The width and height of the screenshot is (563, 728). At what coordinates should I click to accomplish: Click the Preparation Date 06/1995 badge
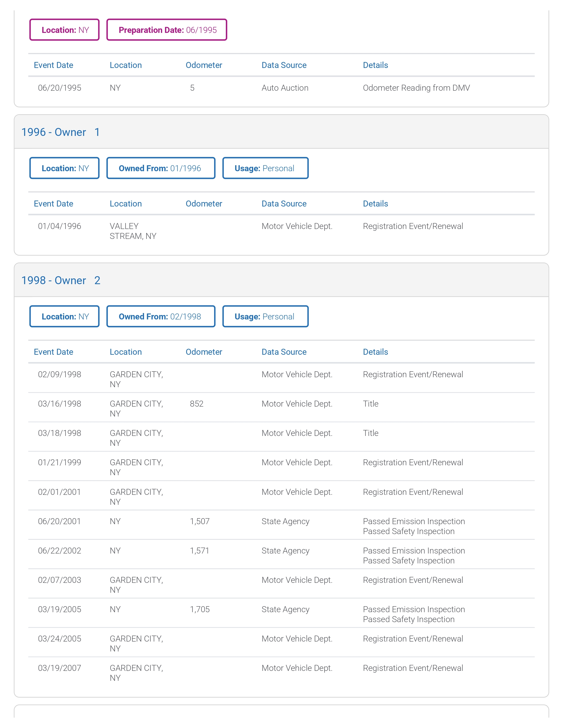167,30
